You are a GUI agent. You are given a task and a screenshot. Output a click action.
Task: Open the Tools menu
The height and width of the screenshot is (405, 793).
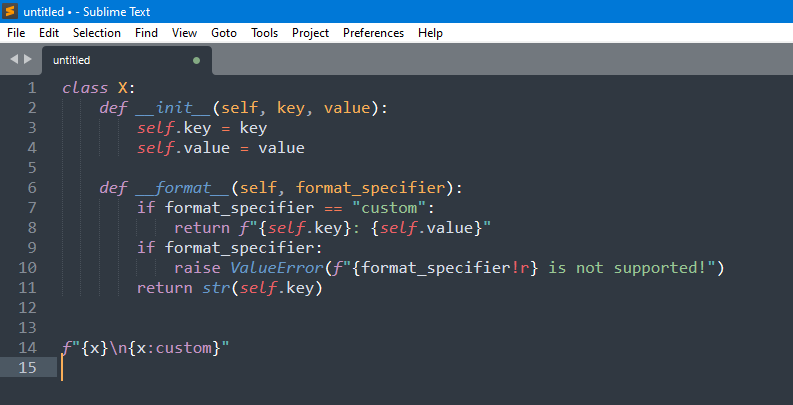point(265,33)
